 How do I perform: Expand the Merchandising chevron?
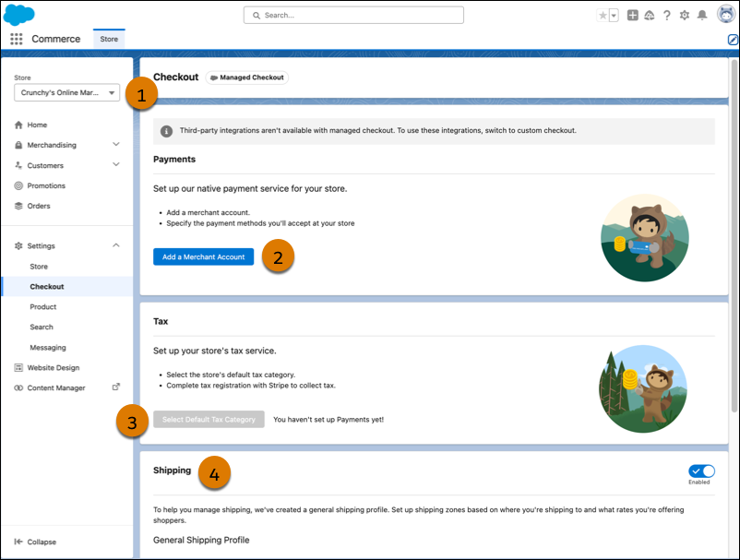pos(115,144)
